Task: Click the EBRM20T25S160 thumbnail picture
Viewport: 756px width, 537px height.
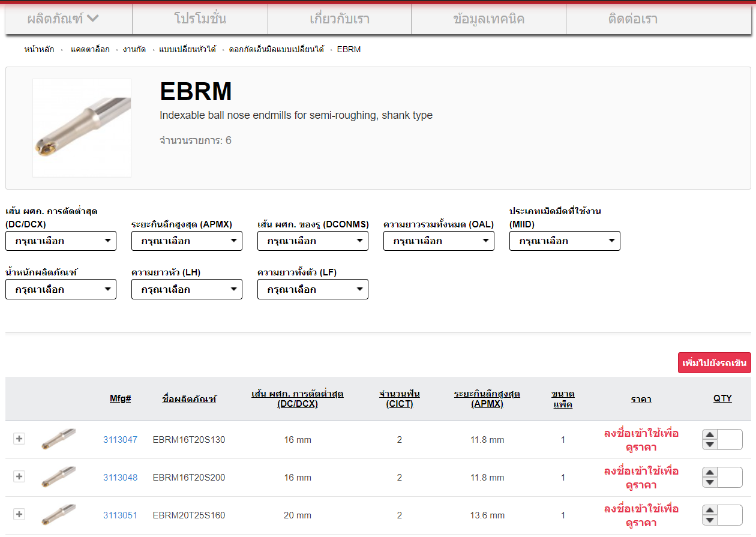Action: (x=58, y=515)
